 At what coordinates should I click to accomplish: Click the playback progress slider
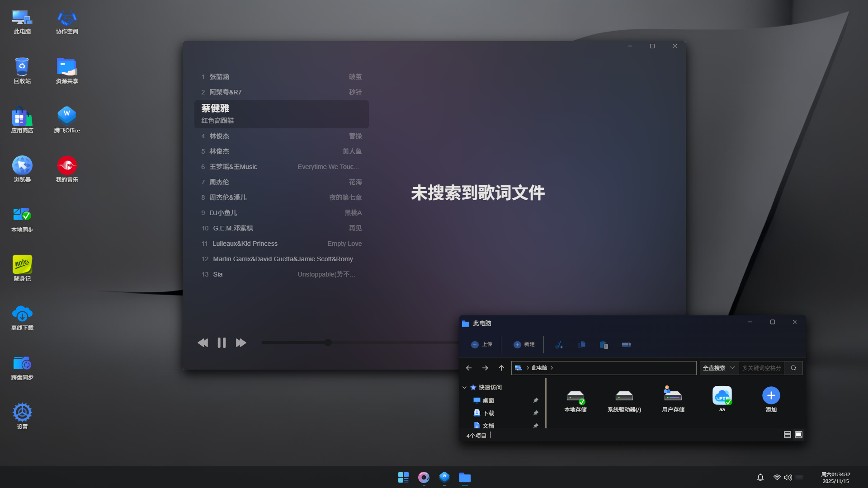[328, 343]
